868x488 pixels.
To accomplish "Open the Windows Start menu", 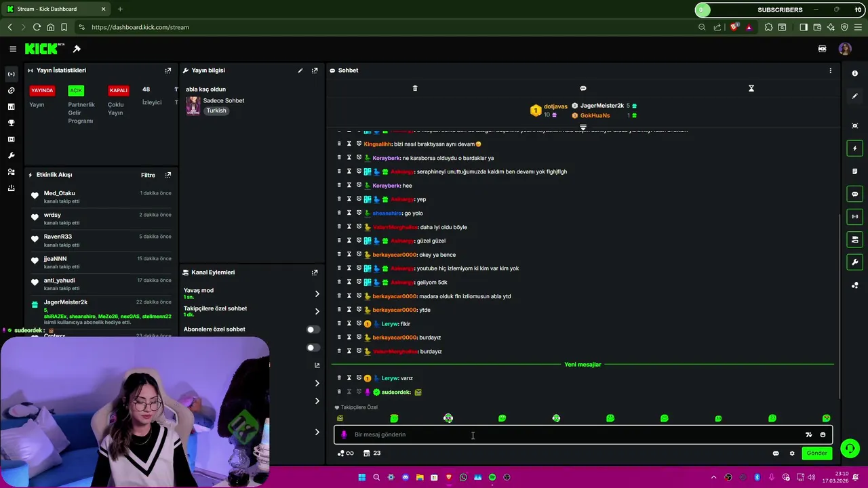I will 362,477.
